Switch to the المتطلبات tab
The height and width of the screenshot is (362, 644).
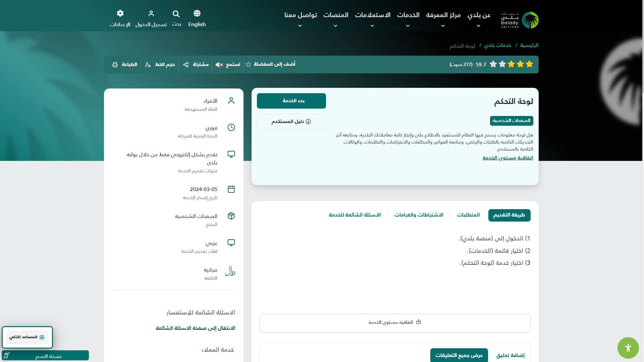point(468,215)
